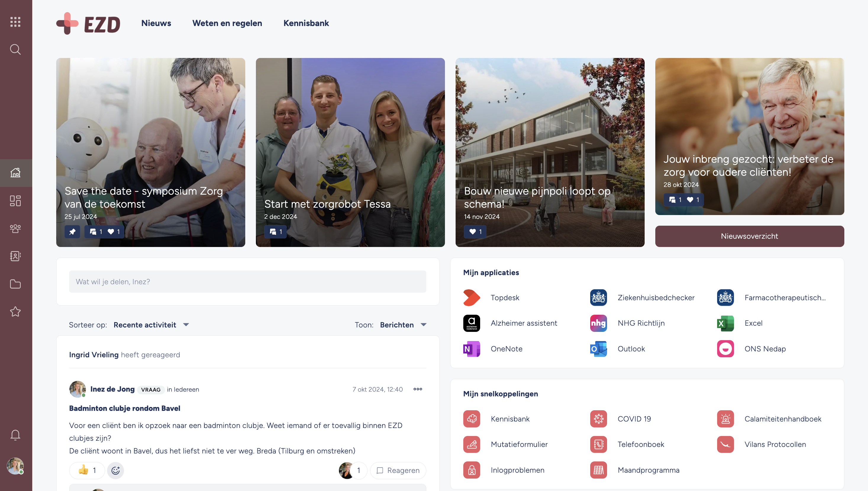
Task: Open the three-dot post options menu
Action: (417, 389)
